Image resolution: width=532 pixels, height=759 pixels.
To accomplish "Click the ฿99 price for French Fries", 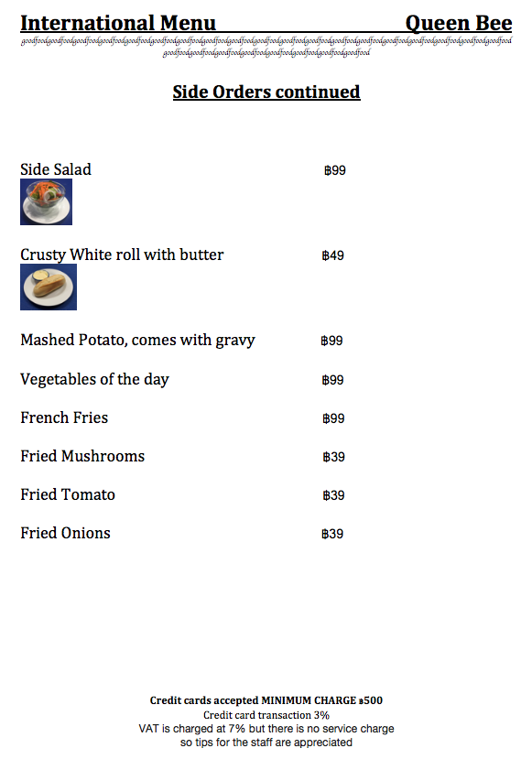I will (333, 418).
